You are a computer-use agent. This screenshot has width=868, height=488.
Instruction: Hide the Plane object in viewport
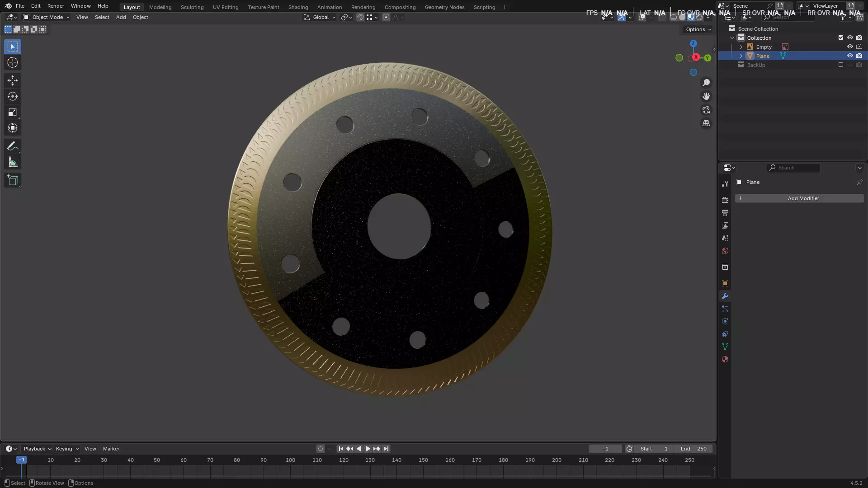pos(850,56)
